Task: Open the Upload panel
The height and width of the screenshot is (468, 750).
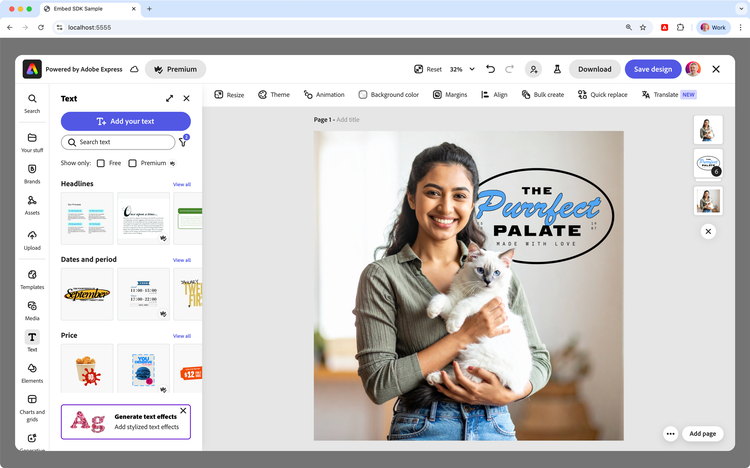Action: [32, 238]
